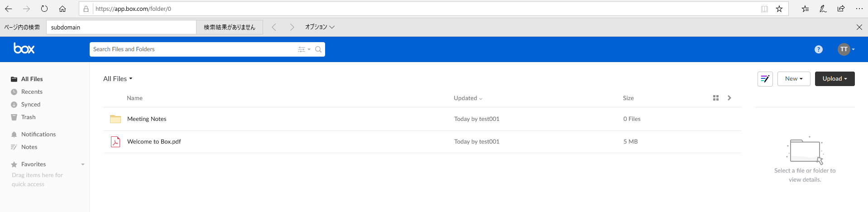This screenshot has height=212, width=868.
Task: Collapse the Favorites section arrow
Action: pyautogui.click(x=83, y=164)
